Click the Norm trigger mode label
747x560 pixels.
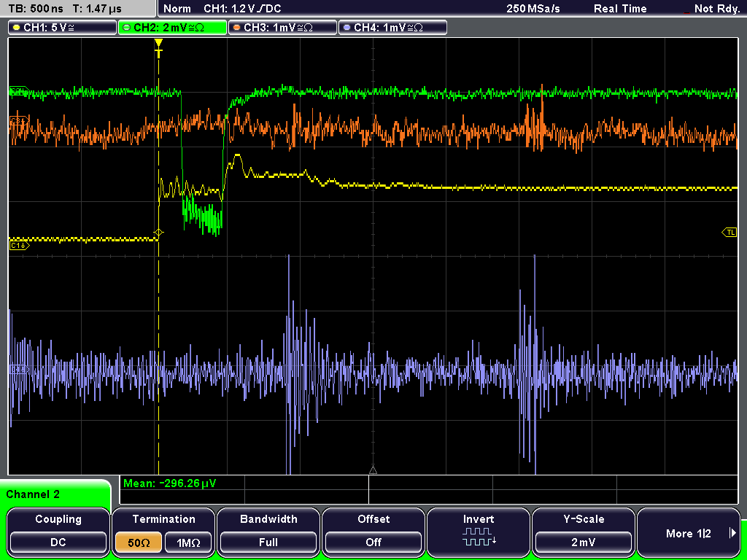pyautogui.click(x=177, y=9)
